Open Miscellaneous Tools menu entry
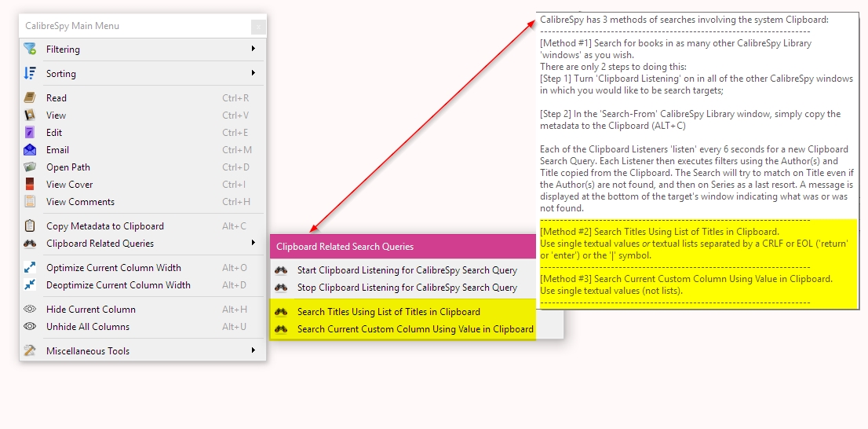868x429 pixels. pyautogui.click(x=143, y=350)
